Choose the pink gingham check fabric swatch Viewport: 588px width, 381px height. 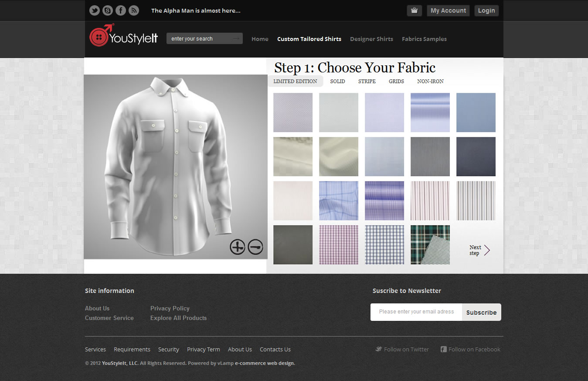(339, 245)
